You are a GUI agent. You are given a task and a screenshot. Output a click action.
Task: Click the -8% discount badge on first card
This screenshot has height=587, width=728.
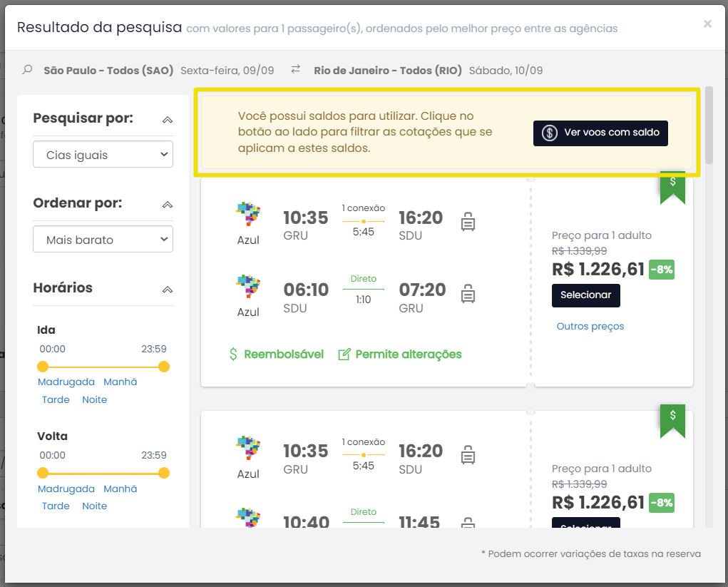pyautogui.click(x=662, y=270)
